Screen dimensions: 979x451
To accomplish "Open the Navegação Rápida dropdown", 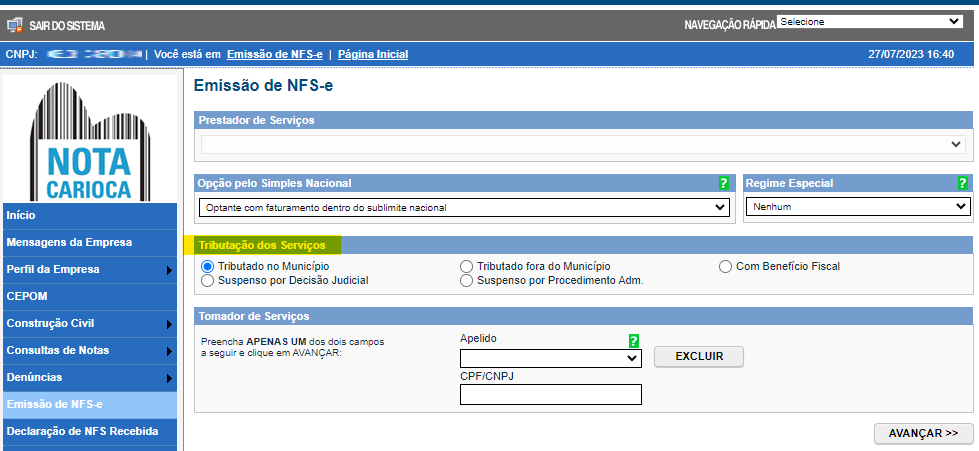I will [868, 21].
